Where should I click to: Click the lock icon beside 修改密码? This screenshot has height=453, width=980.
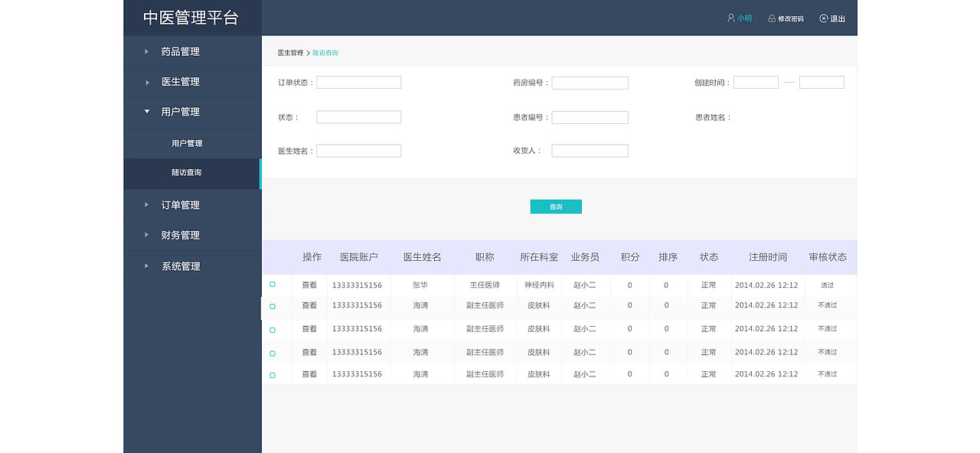[x=771, y=18]
